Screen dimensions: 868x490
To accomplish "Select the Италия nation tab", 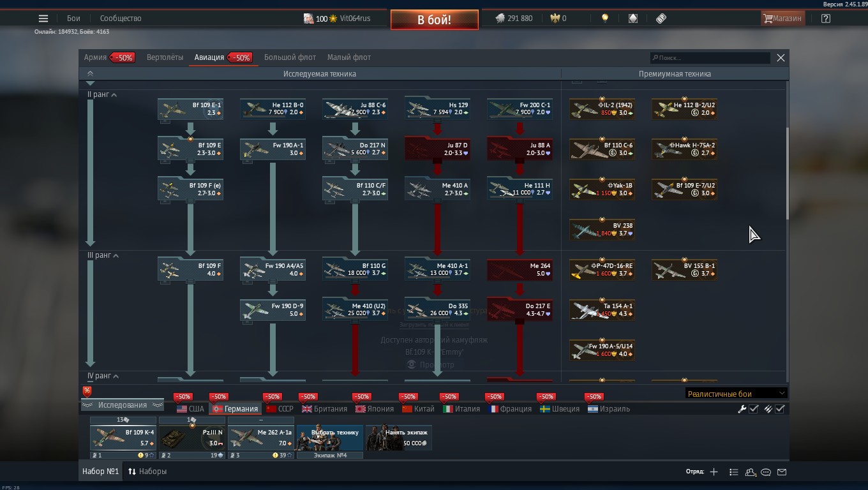I will coord(461,409).
